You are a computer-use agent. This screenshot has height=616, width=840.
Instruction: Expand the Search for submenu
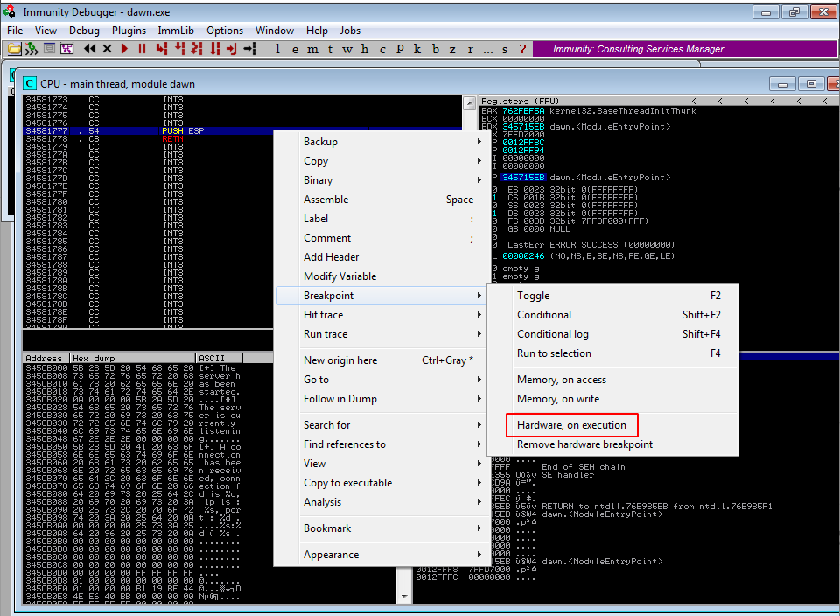point(381,425)
